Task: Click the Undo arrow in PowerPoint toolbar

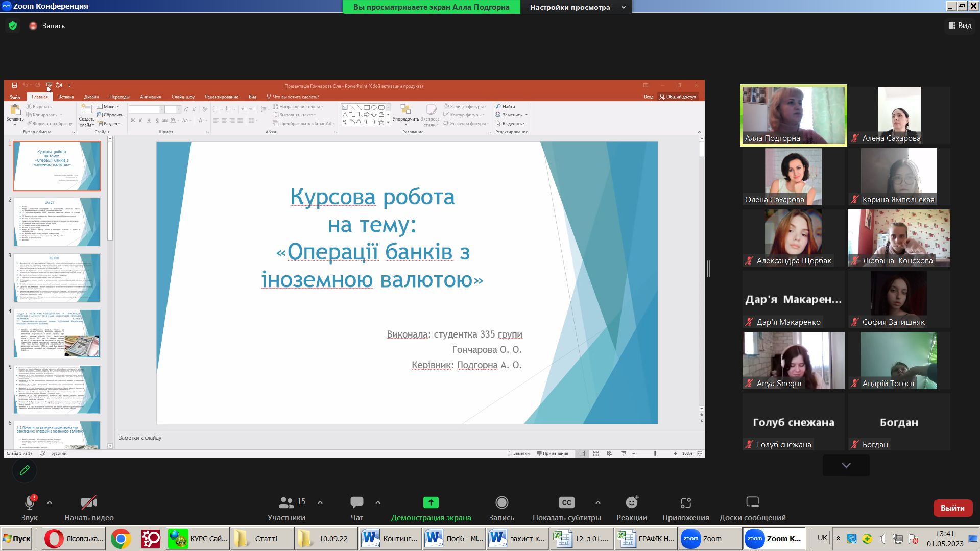Action: (25, 85)
